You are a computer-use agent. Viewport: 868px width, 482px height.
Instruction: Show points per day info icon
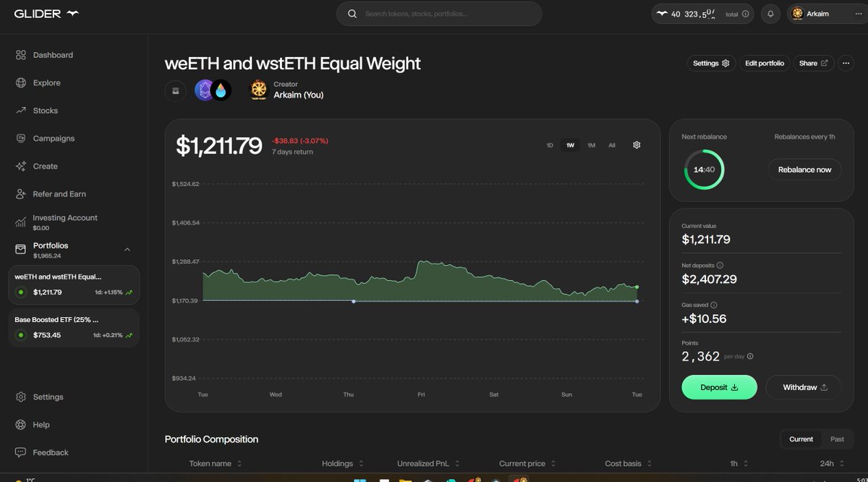[x=750, y=356]
